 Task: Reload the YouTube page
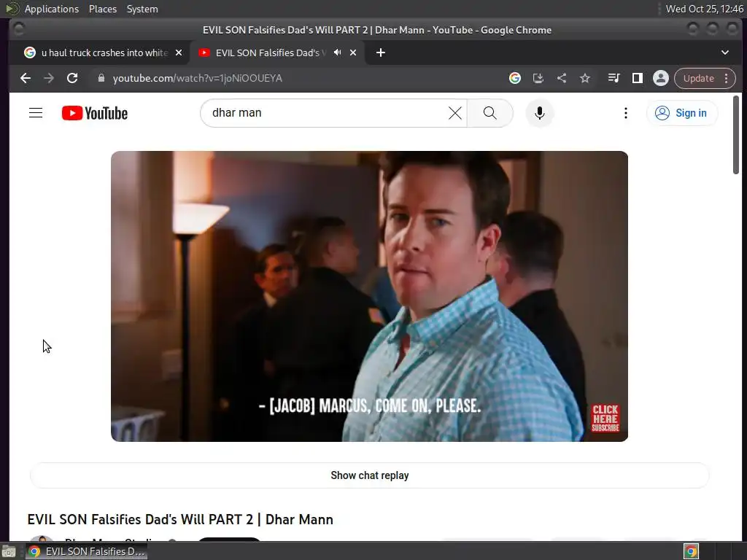(72, 78)
